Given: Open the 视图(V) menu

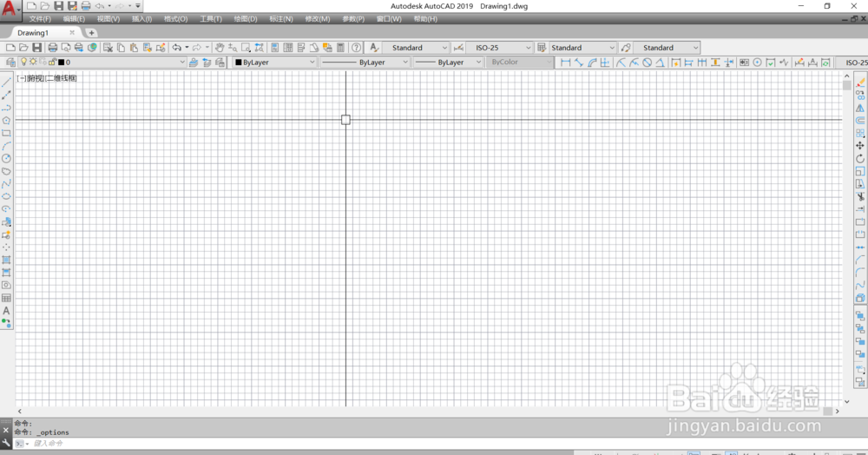Looking at the screenshot, I should coord(108,19).
